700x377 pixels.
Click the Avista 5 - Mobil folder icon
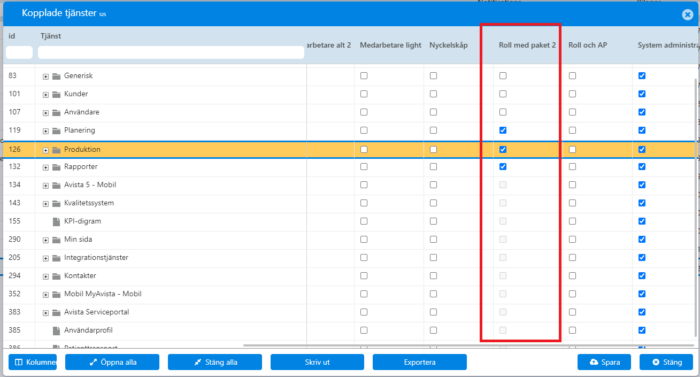click(56, 185)
